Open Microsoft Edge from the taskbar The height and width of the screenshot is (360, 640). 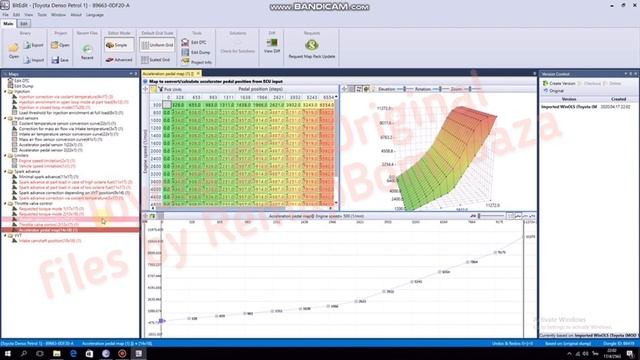tap(73, 353)
